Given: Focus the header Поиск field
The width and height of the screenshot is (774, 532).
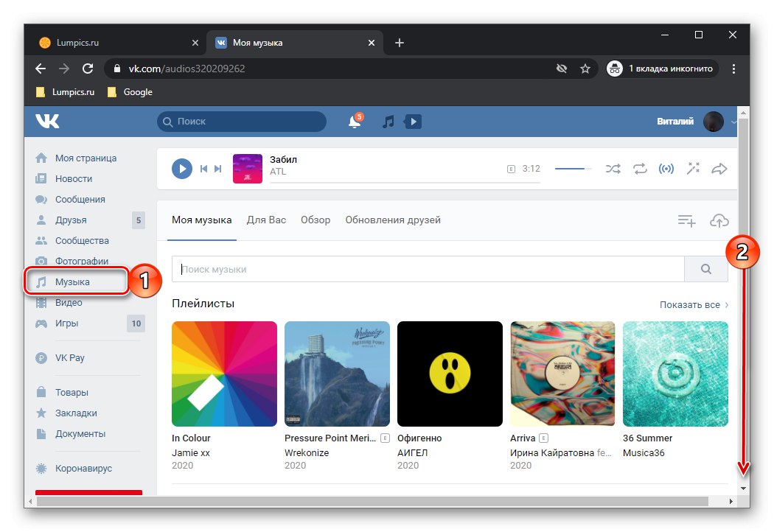Looking at the screenshot, I should tap(242, 122).
